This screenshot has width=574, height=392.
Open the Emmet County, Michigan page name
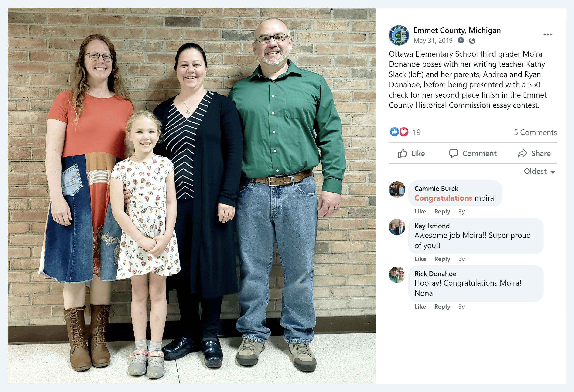[x=457, y=30]
